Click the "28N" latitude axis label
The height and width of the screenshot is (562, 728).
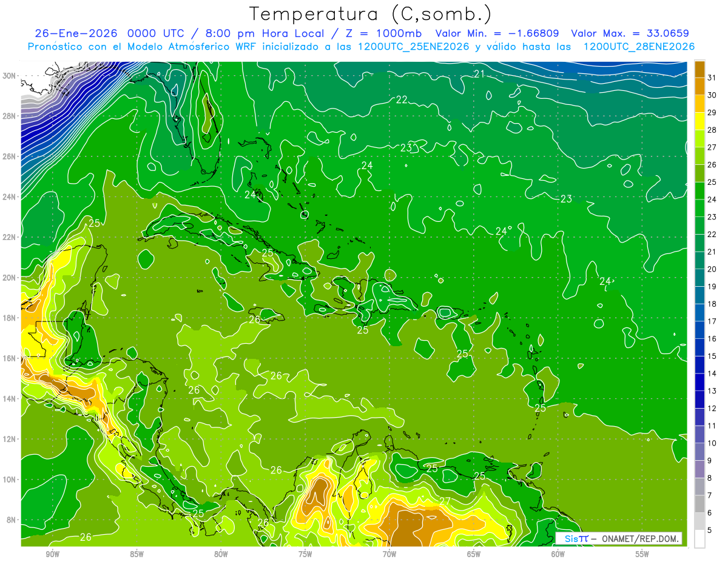point(9,116)
